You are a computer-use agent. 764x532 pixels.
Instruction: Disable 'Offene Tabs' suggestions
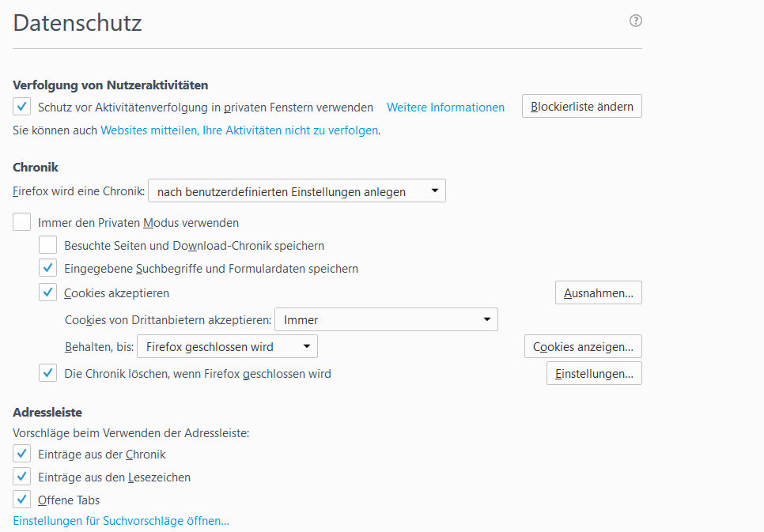[22, 500]
